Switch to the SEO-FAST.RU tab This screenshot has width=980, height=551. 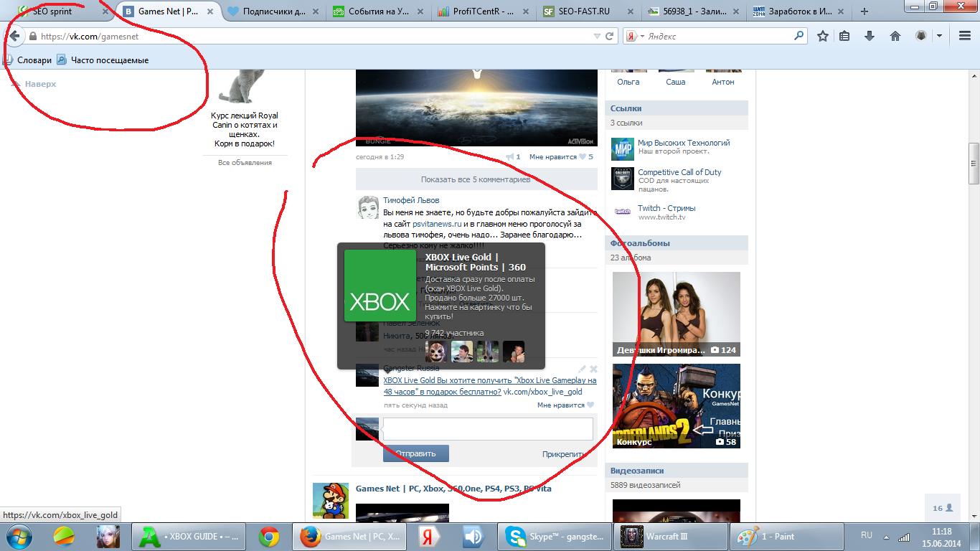[588, 11]
